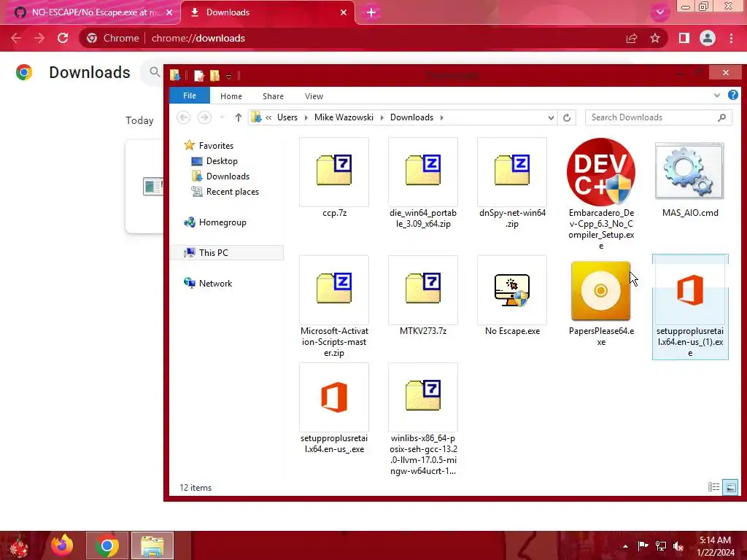747x560 pixels.
Task: Open the Chrome profile avatar
Action: 708,38
